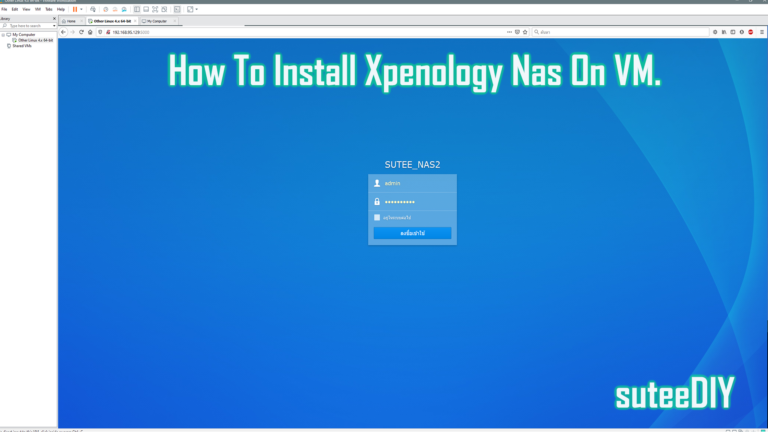Open the browser hamburger menu
Screen dimensions: 768x432
(762, 32)
